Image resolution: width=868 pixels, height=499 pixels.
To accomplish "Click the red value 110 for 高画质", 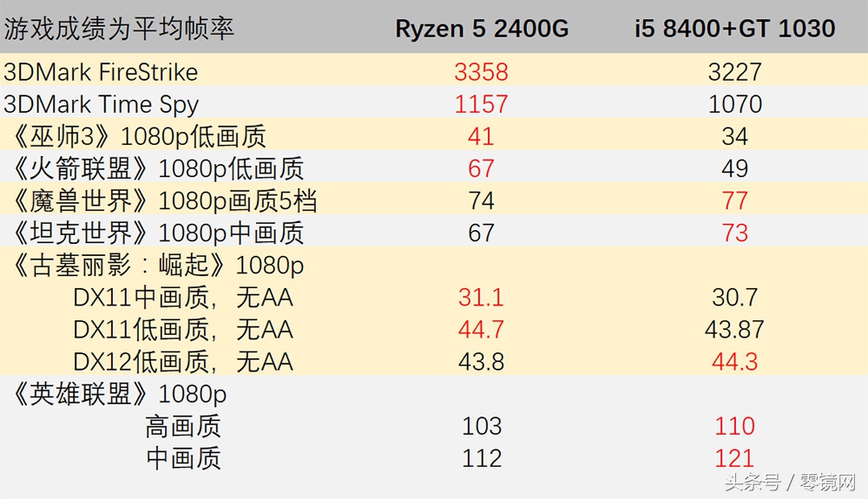I will click(734, 426).
